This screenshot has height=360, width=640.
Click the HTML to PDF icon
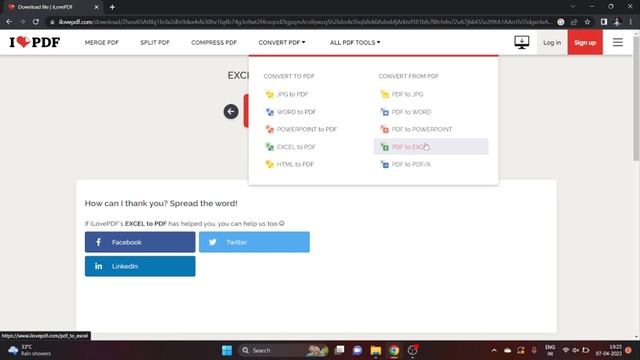pyautogui.click(x=269, y=164)
